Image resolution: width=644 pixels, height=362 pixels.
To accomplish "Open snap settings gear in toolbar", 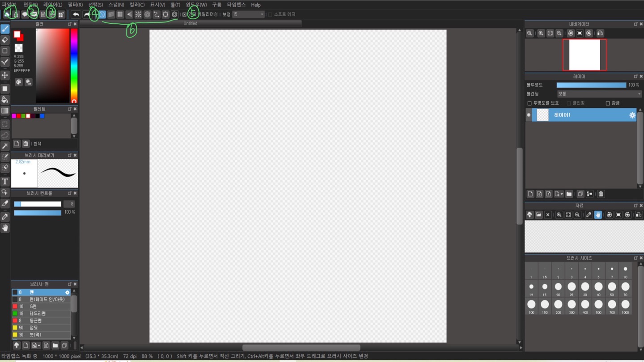I will click(x=174, y=14).
